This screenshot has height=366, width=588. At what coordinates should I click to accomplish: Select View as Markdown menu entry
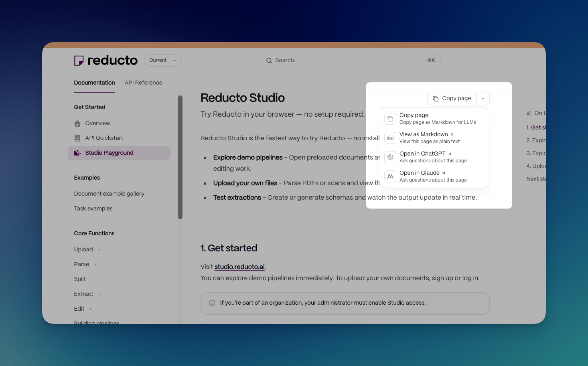pos(434,138)
